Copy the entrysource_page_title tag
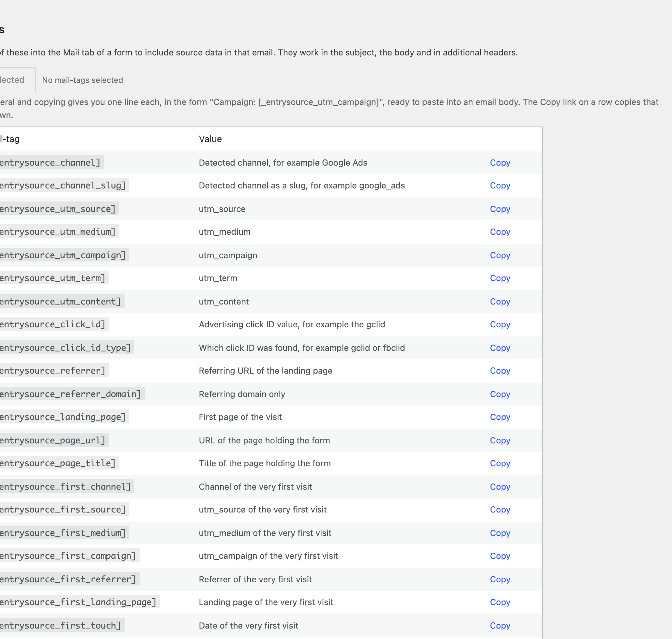 (500, 464)
